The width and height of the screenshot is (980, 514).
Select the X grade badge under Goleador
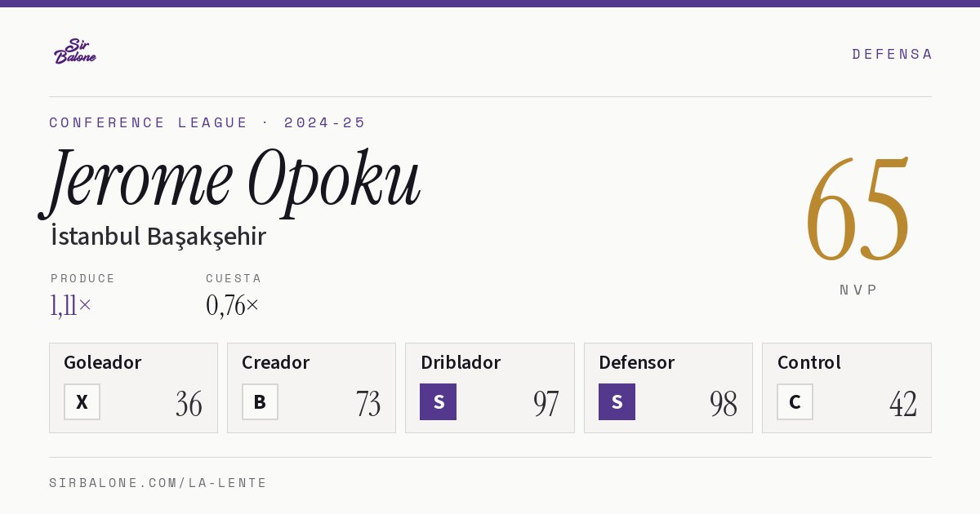click(x=82, y=401)
